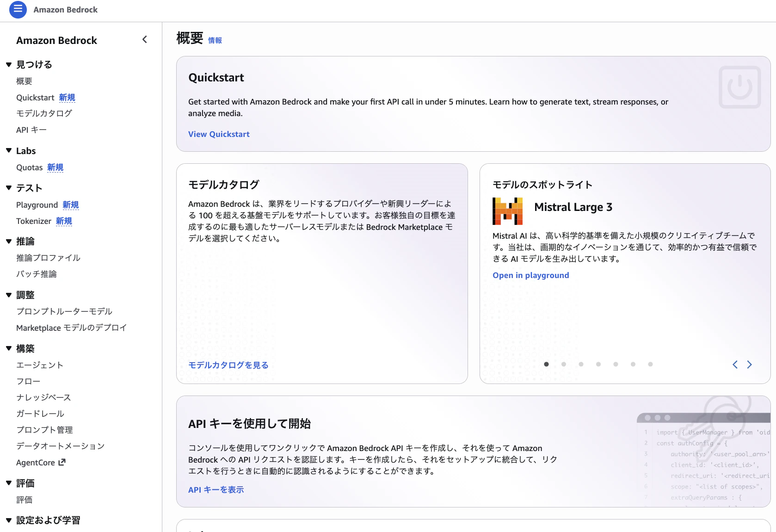Open フロー in the sidebar
The image size is (776, 532).
[28, 381]
